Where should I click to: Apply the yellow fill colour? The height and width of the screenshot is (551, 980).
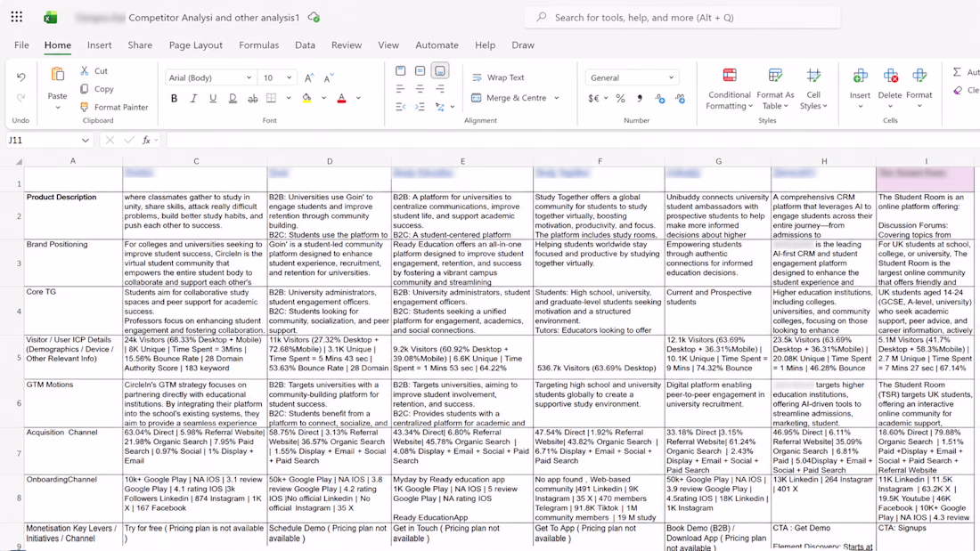pyautogui.click(x=306, y=98)
